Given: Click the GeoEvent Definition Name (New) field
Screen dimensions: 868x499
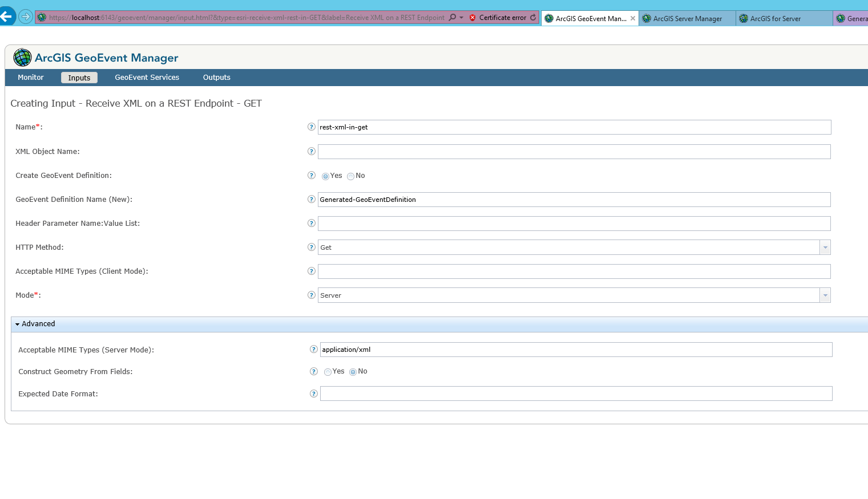Looking at the screenshot, I should 574,200.
